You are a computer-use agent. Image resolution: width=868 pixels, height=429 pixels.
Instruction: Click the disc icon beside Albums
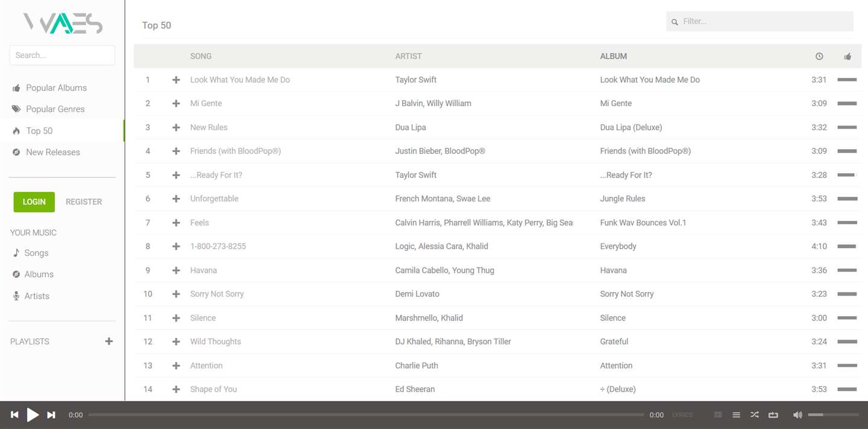[x=16, y=275]
